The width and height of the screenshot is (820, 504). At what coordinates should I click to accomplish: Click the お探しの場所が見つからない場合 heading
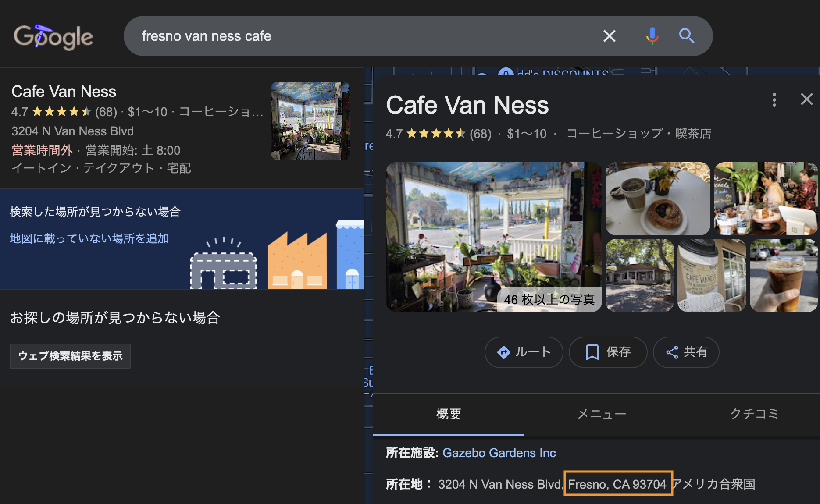115,318
